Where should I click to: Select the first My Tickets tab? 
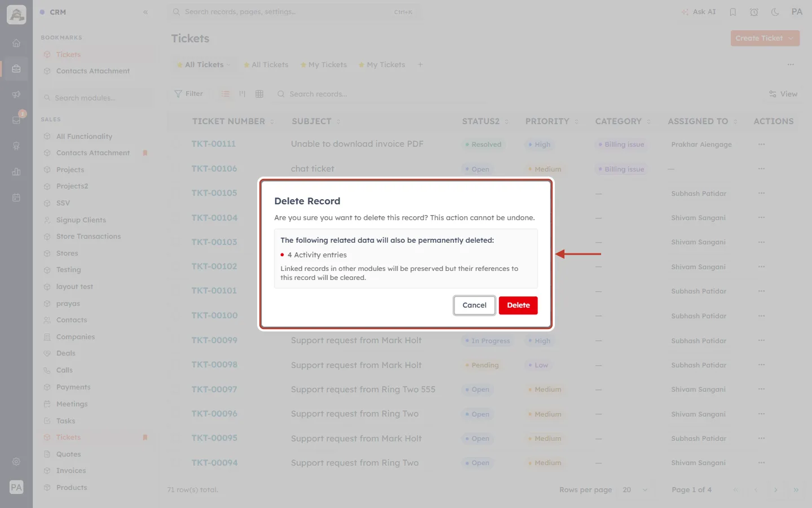324,65
